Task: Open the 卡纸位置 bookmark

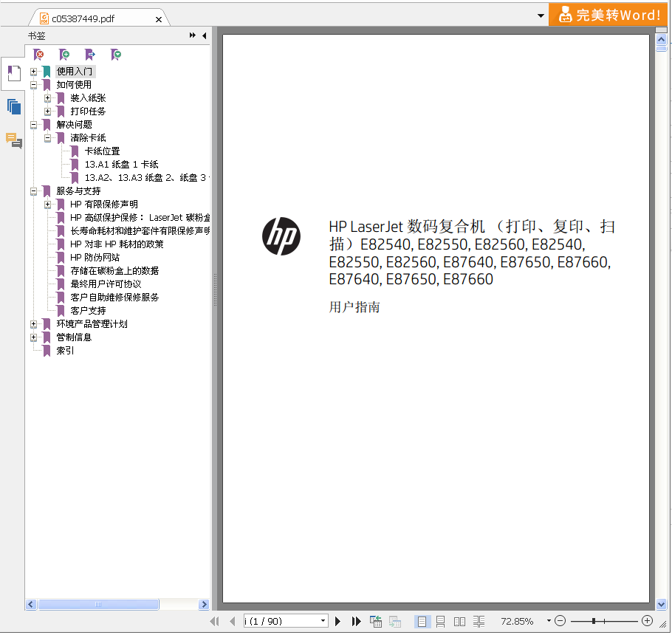Action: [x=102, y=151]
